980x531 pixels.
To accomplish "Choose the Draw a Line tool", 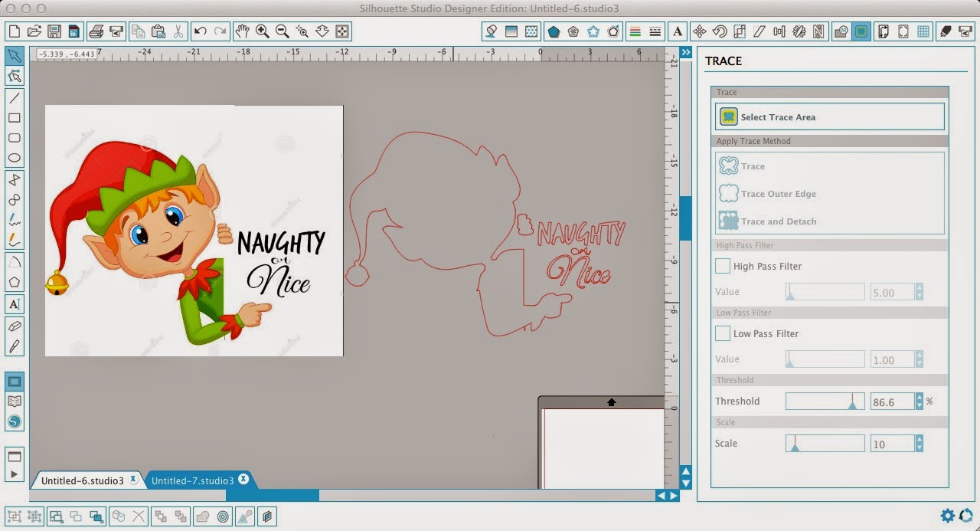I will [14, 98].
